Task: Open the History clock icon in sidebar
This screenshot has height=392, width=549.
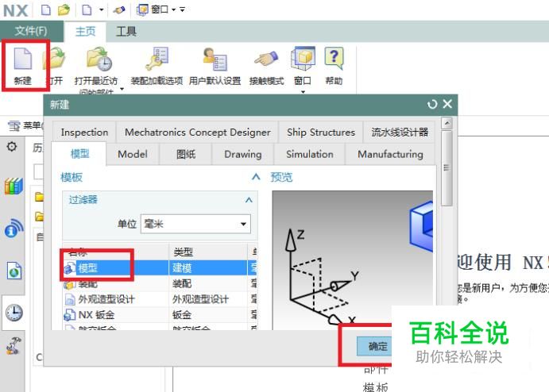Action: tap(14, 313)
